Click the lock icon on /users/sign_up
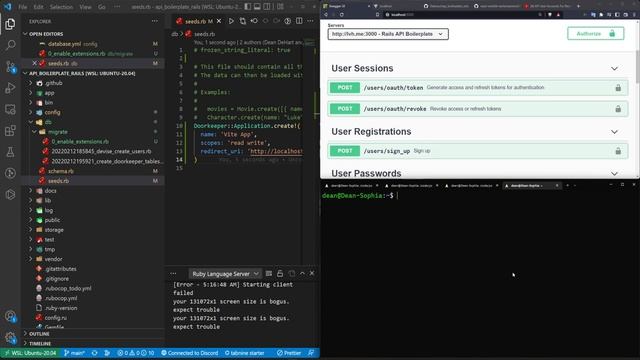 (x=618, y=151)
